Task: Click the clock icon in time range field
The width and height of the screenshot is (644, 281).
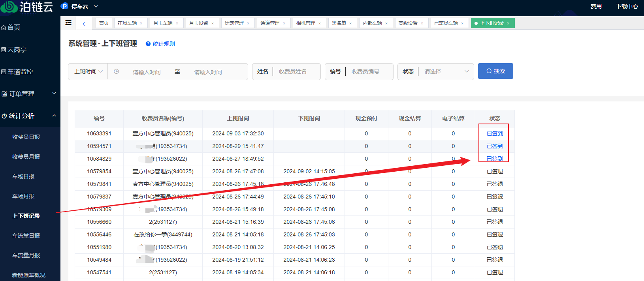Action: (x=116, y=71)
